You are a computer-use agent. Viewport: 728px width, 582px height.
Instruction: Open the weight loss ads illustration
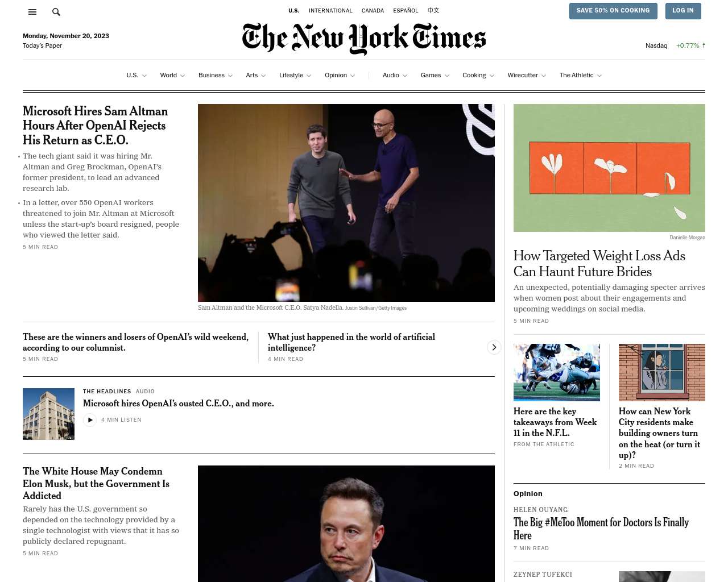click(x=609, y=168)
